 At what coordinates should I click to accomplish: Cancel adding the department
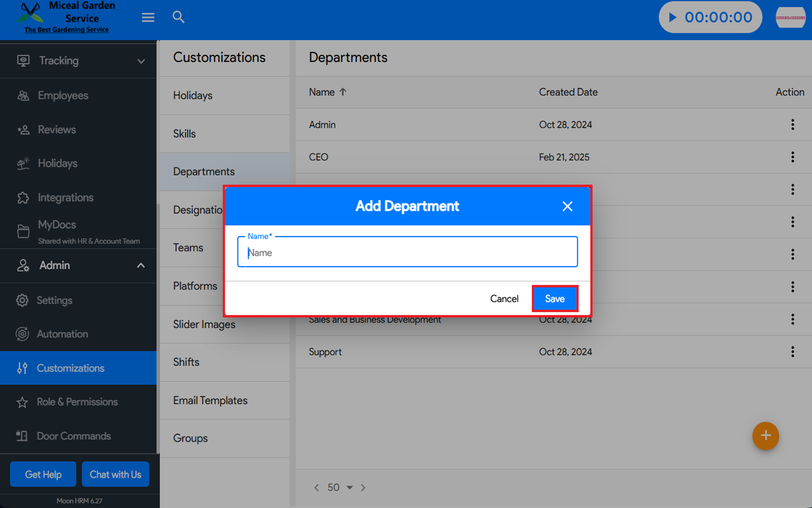(x=504, y=299)
